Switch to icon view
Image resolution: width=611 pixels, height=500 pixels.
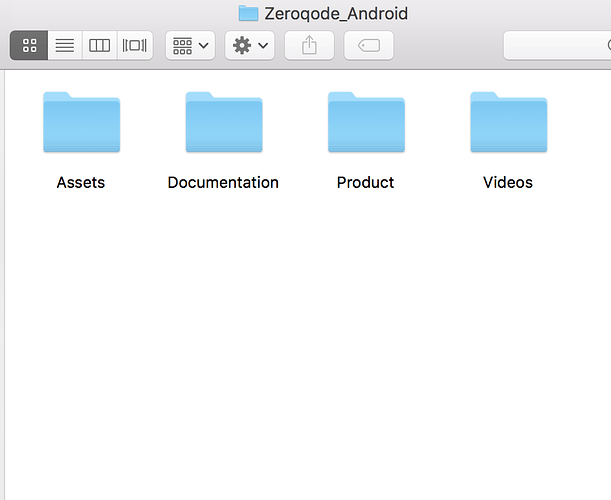pyautogui.click(x=29, y=45)
